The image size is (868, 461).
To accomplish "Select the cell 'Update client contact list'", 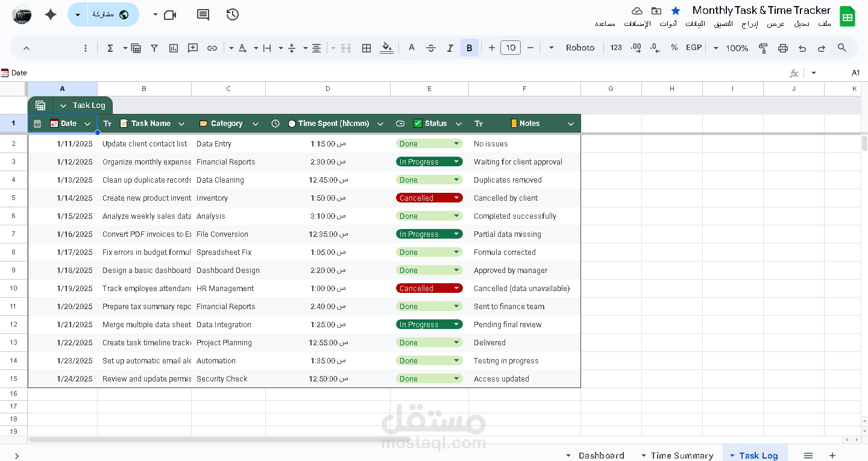I will [x=144, y=143].
